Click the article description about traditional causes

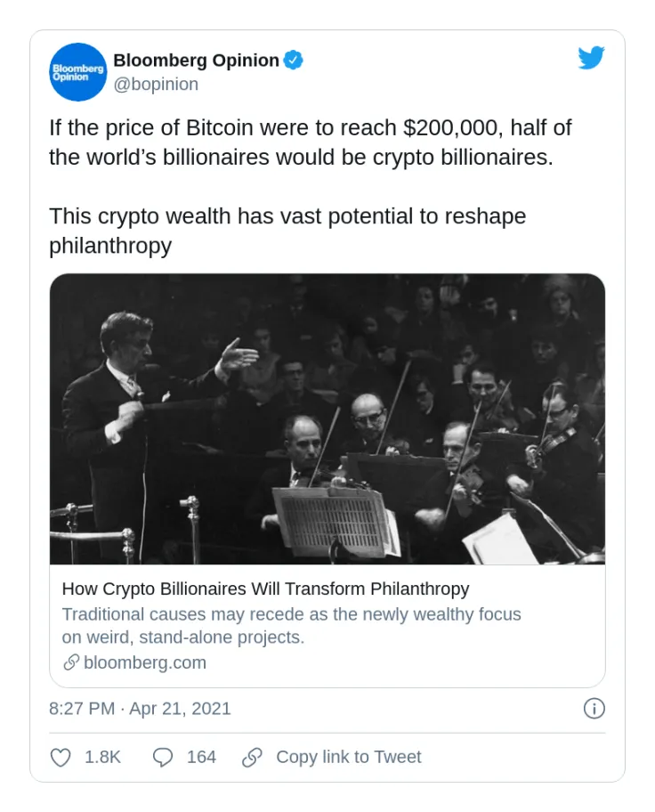[291, 626]
